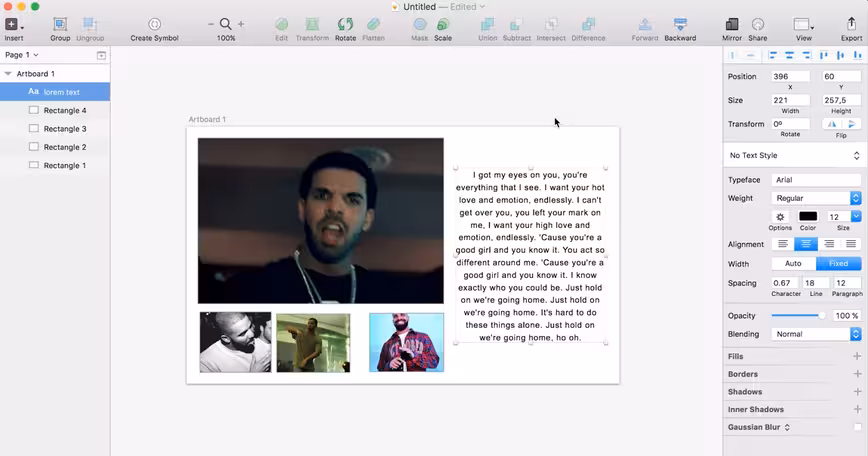Set text width to Auto
Viewport: 868px width, 456px height.
pos(793,263)
